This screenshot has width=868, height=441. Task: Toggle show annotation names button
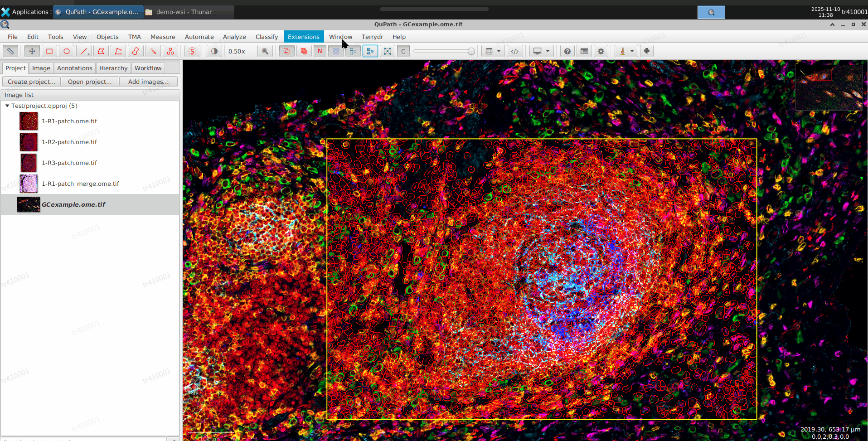pyautogui.click(x=320, y=51)
